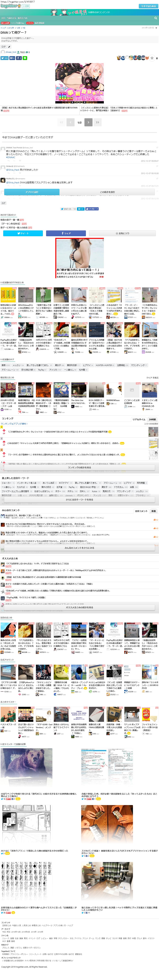The image size is (159, 980).
Task: Open the トップ breadcrumb link
Action: 3,28
